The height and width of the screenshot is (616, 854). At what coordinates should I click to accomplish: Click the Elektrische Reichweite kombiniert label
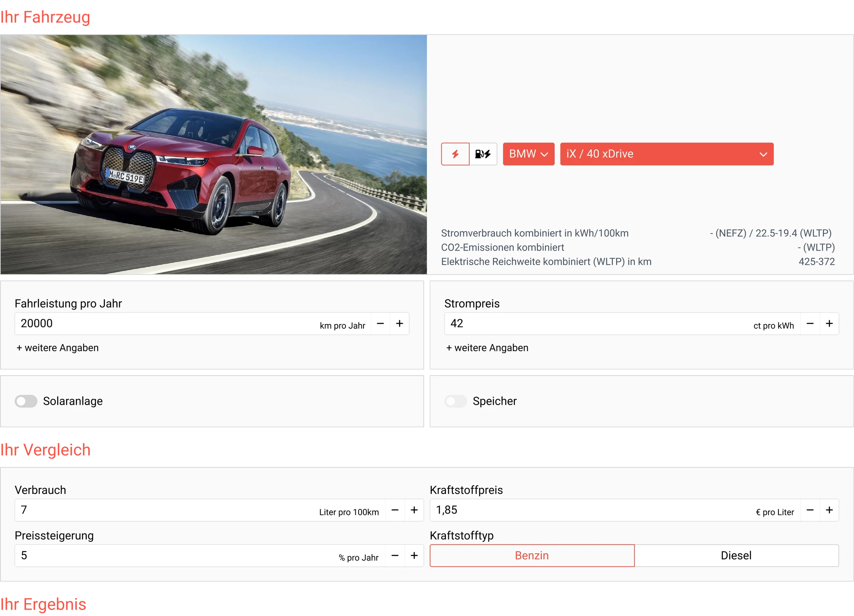pyautogui.click(x=547, y=262)
